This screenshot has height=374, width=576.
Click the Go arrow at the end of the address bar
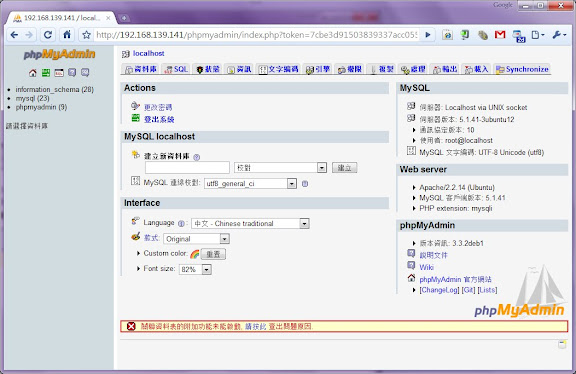pos(428,35)
